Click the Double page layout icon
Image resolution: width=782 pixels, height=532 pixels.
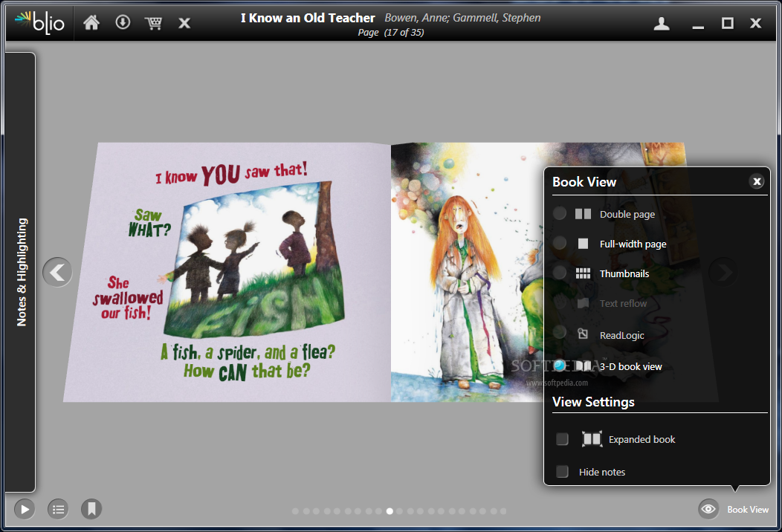tap(583, 215)
